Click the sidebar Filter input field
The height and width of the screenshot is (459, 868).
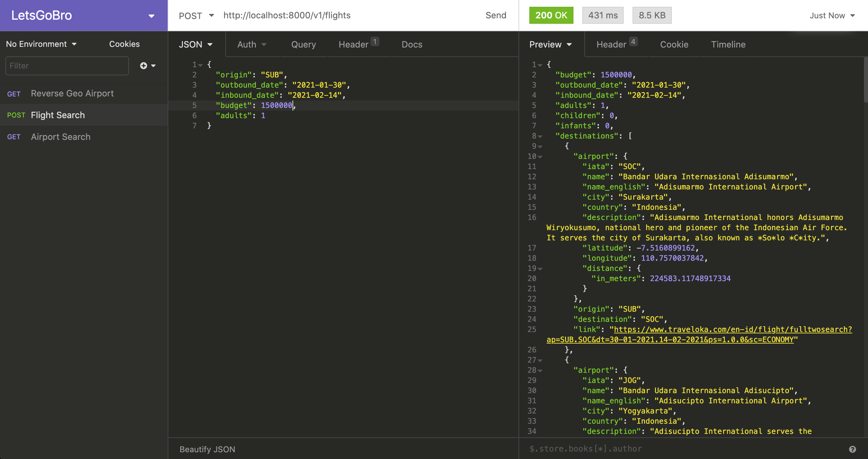coord(67,66)
